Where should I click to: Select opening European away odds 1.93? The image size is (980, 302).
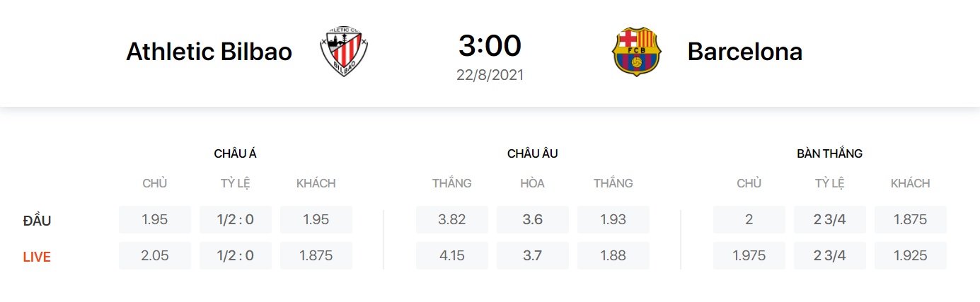613,219
